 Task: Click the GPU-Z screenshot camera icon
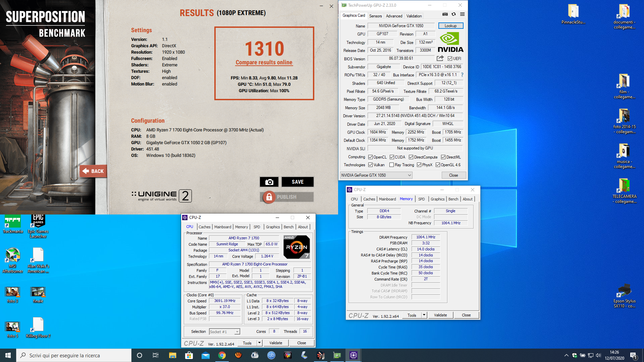pyautogui.click(x=445, y=14)
